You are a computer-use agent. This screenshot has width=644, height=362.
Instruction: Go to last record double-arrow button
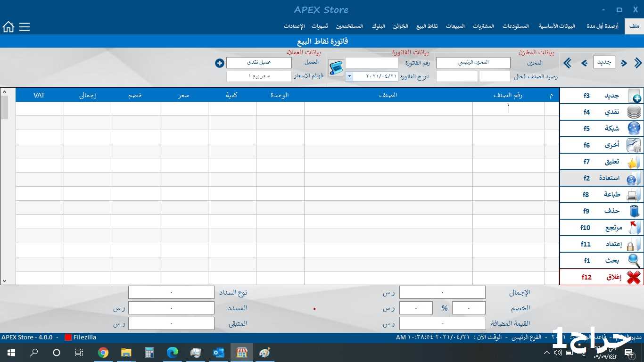(x=568, y=63)
